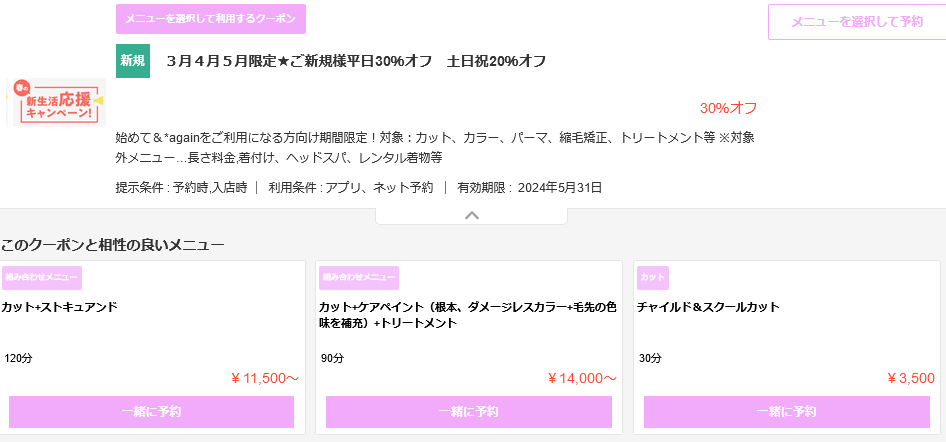Click the ¥11,500〜 price
Viewport: 946px width, 442px height.
pyautogui.click(x=264, y=378)
